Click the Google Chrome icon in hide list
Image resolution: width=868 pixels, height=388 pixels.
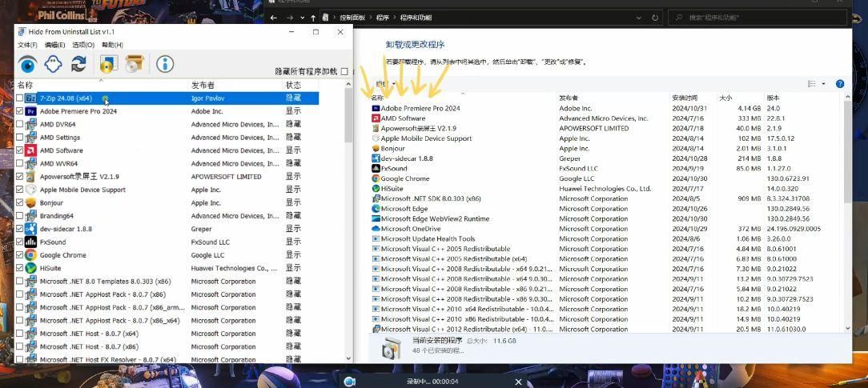coord(31,254)
